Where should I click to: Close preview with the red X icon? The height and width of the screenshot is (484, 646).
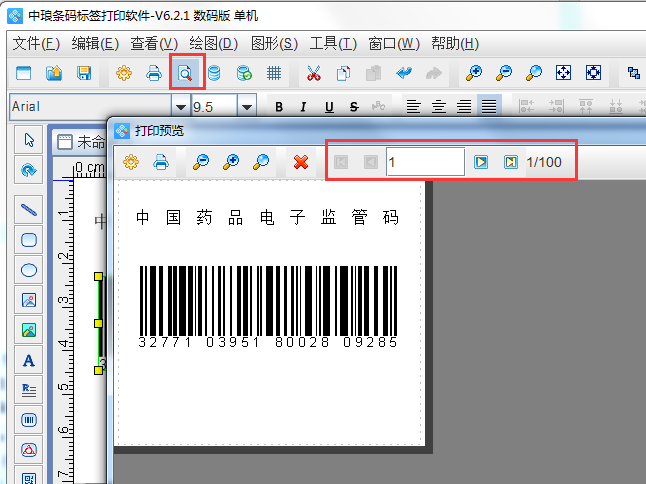(x=301, y=162)
